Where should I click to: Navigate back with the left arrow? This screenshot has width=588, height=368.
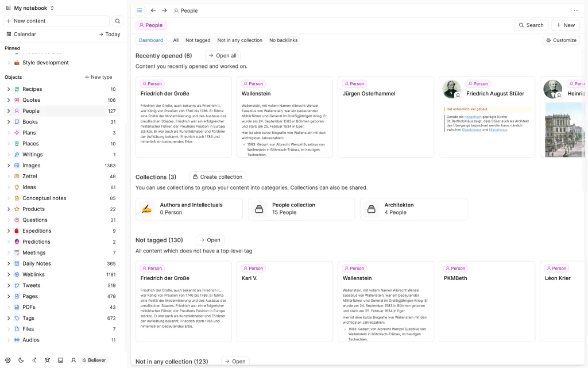point(153,10)
